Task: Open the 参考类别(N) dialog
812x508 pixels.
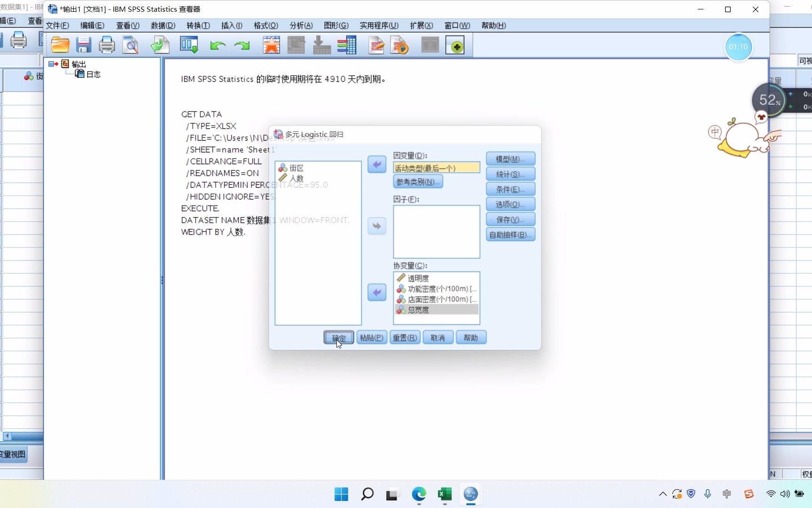Action: [x=417, y=182]
